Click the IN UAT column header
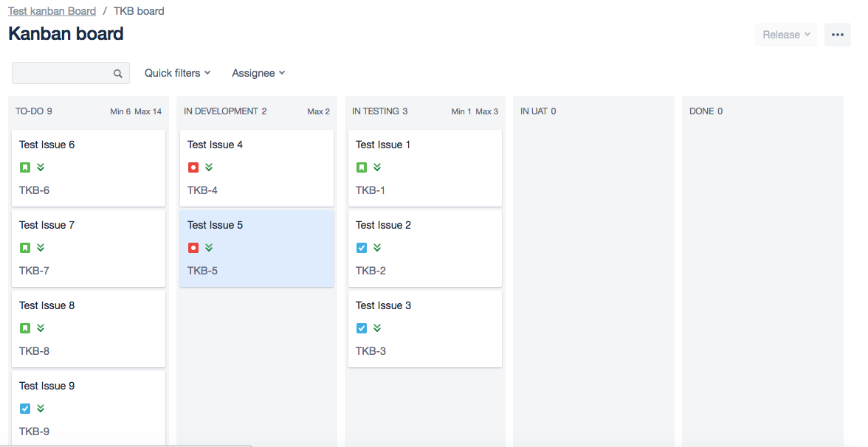Image resolution: width=868 pixels, height=447 pixels. 538,111
